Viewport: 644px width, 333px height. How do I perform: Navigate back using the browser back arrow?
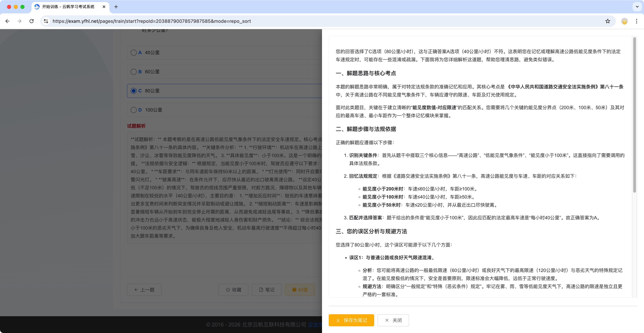click(x=8, y=21)
